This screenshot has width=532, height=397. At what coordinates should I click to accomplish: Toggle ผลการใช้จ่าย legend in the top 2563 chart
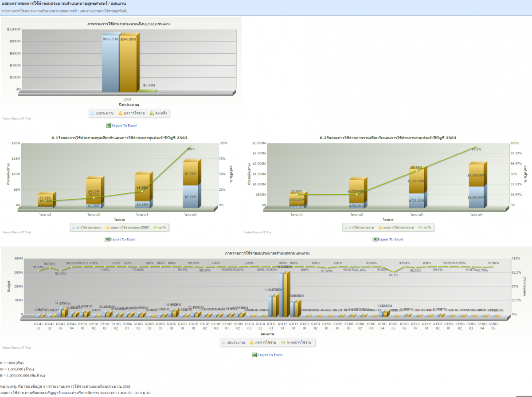[x=131, y=114]
